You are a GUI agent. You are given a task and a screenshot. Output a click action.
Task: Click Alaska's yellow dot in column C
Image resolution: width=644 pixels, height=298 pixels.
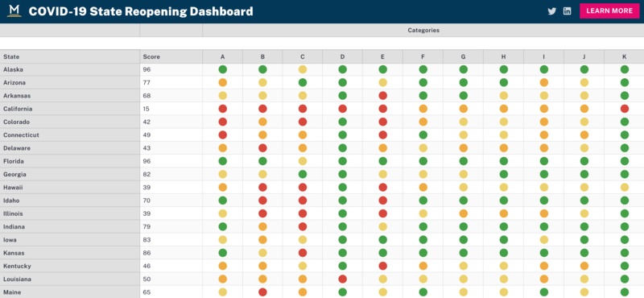(x=303, y=69)
